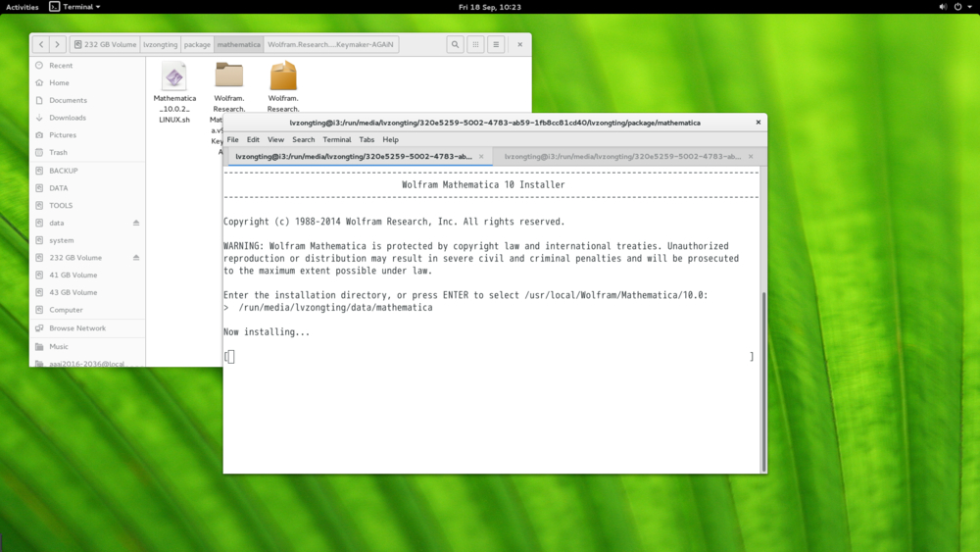Open terminal Edit menu
Image resolution: width=980 pixels, height=552 pixels.
pos(253,139)
